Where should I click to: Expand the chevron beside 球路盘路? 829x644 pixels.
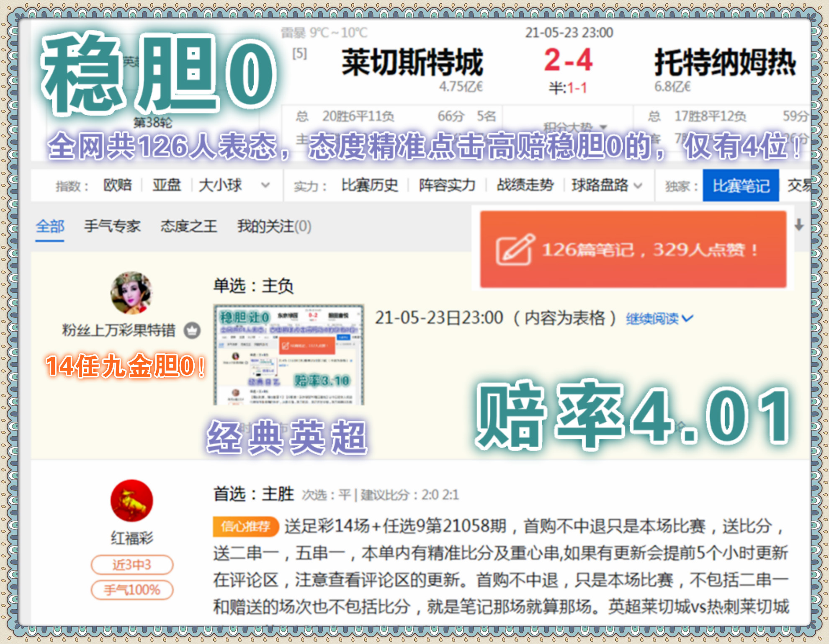[x=638, y=185]
